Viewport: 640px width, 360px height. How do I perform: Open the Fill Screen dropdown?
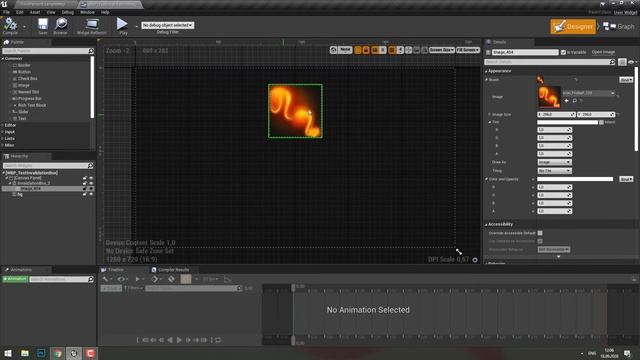click(468, 50)
